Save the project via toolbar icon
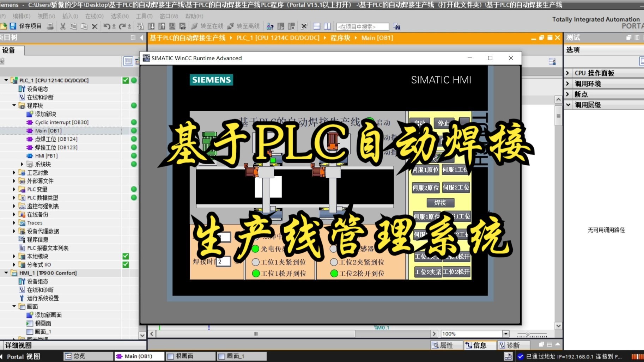Screen dimensions: 644x362 pyautogui.click(x=13, y=26)
